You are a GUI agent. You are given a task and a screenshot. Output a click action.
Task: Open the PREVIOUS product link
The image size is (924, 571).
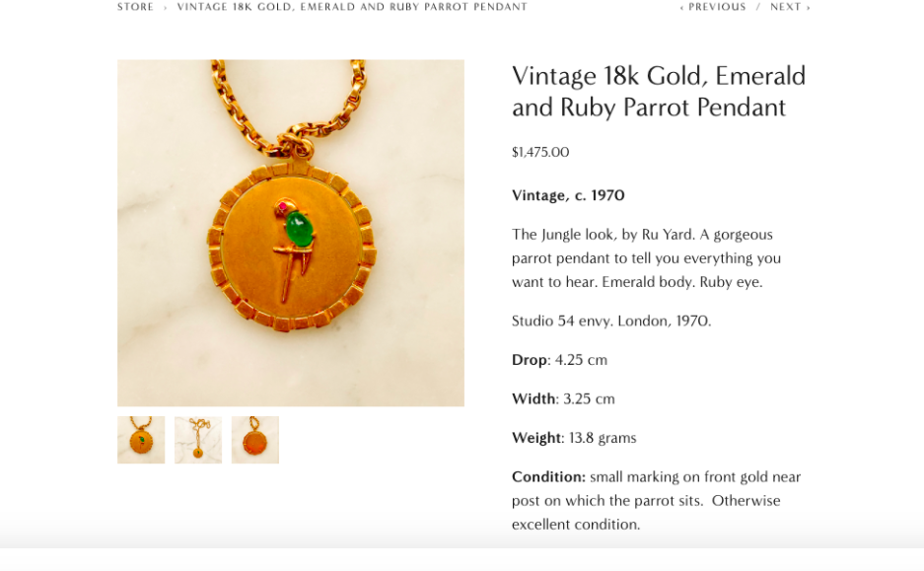coord(717,7)
